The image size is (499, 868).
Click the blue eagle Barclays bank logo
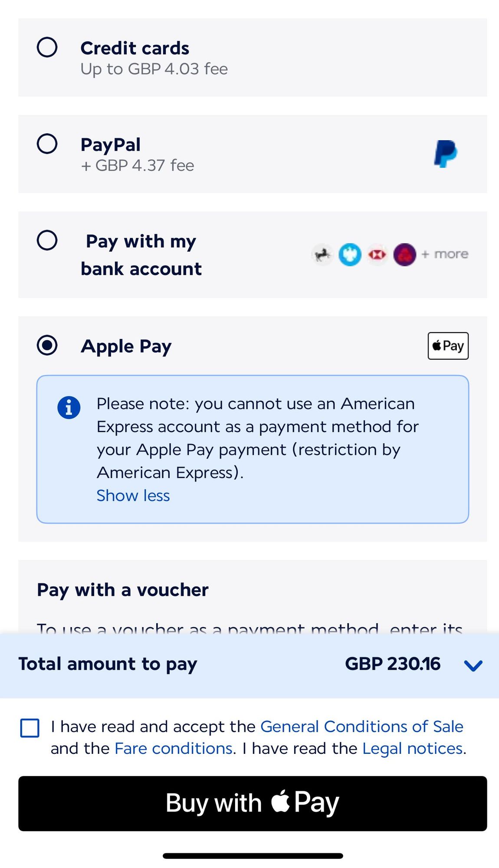tap(350, 254)
